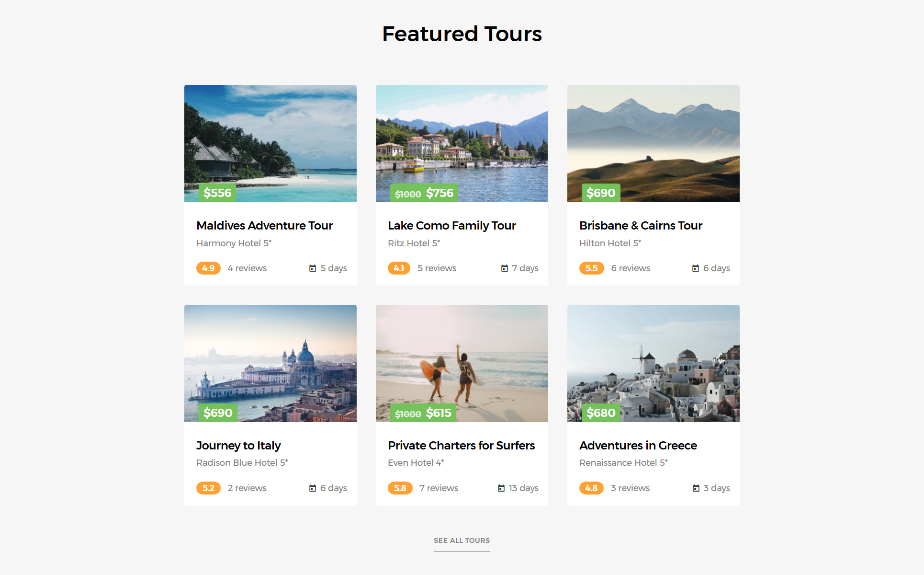Click 6 reviews on Brisbane card

coord(631,268)
